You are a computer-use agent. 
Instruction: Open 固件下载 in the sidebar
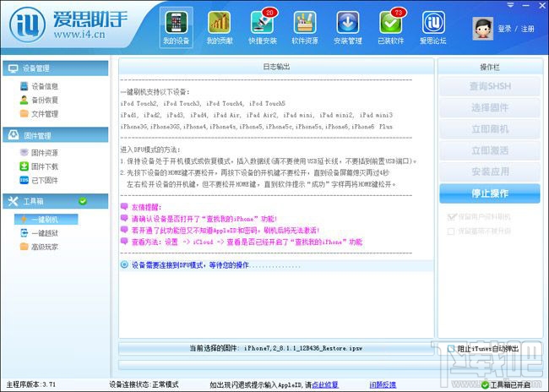pos(39,166)
